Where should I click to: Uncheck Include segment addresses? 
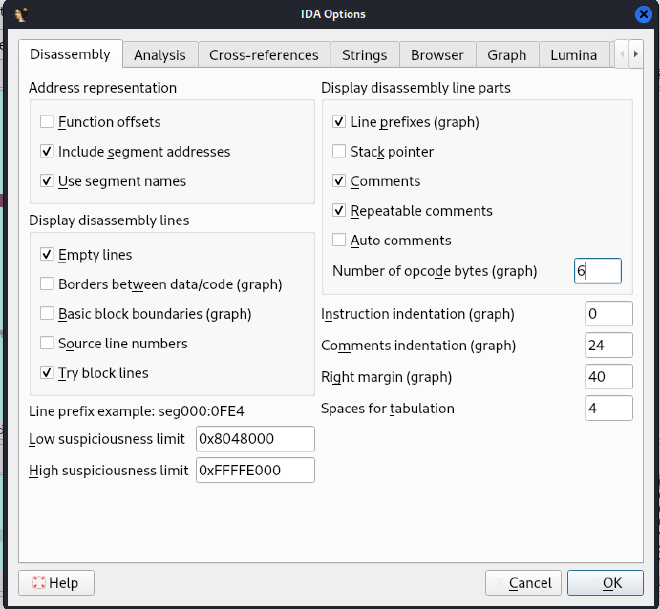pyautogui.click(x=47, y=152)
